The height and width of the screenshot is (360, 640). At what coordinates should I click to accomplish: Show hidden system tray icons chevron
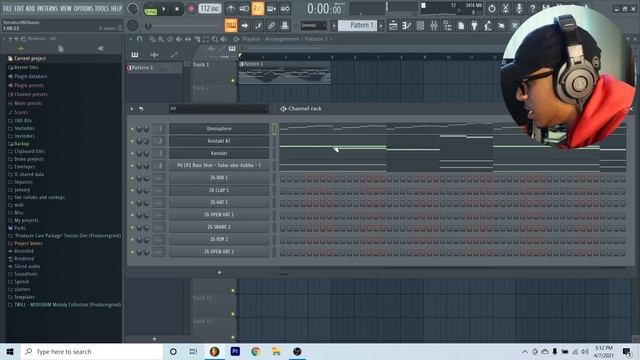click(524, 351)
